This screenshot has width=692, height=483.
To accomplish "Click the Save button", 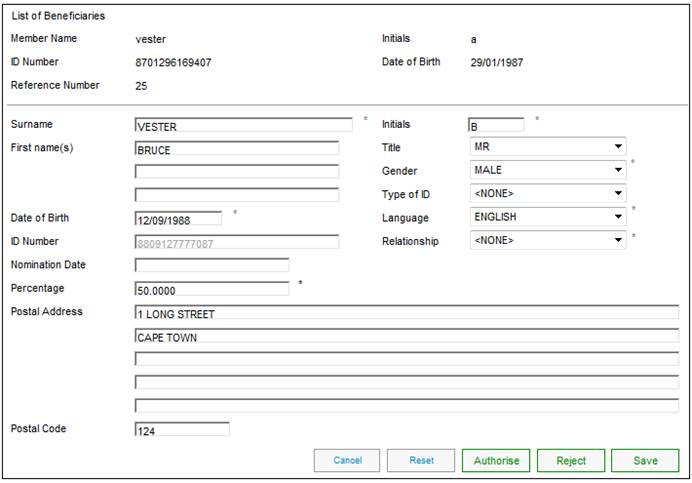I will pyautogui.click(x=645, y=461).
